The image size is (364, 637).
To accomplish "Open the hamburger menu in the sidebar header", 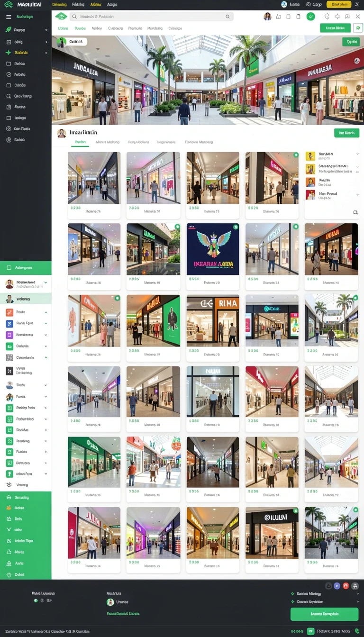I will (9, 17).
